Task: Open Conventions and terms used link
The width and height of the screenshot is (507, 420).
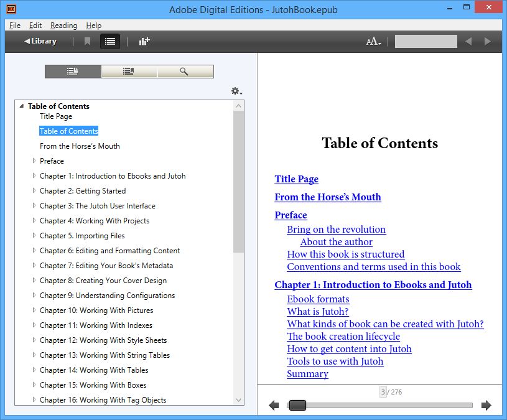Action: tap(374, 267)
